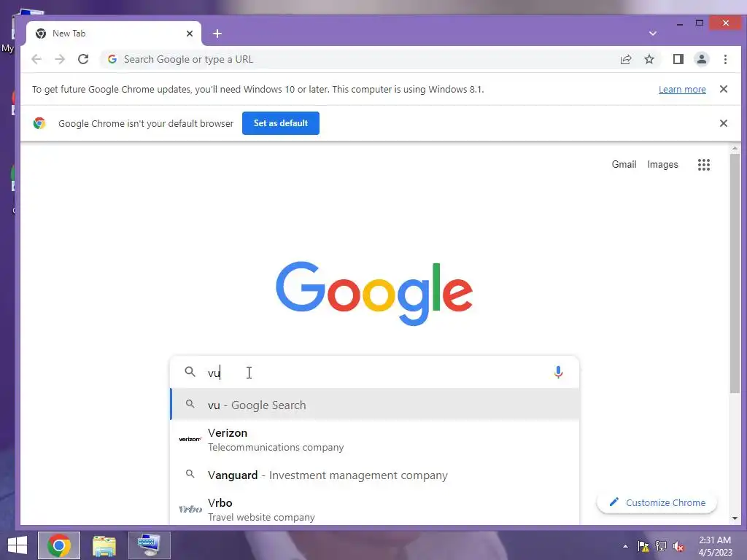This screenshot has height=560, width=747.
Task: Click the muted volume tray icon
Action: point(678,546)
